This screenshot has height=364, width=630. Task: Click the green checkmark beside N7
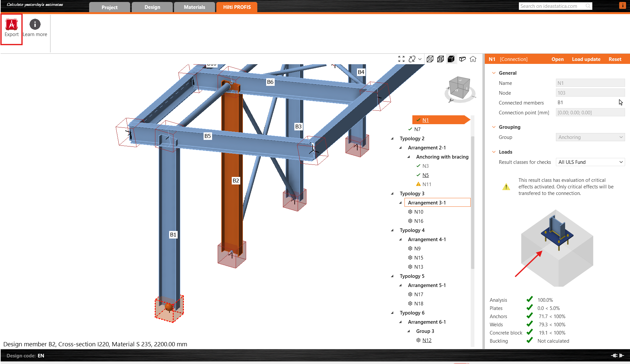[411, 129]
